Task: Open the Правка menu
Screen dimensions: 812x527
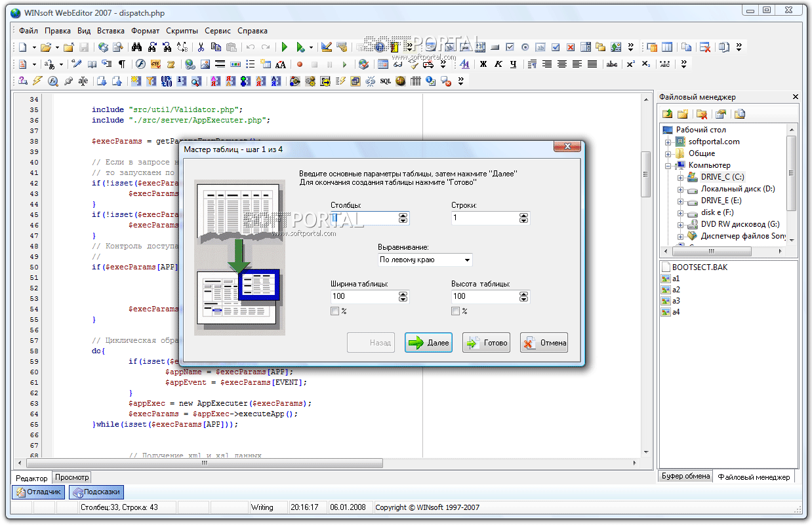Action: (58, 30)
